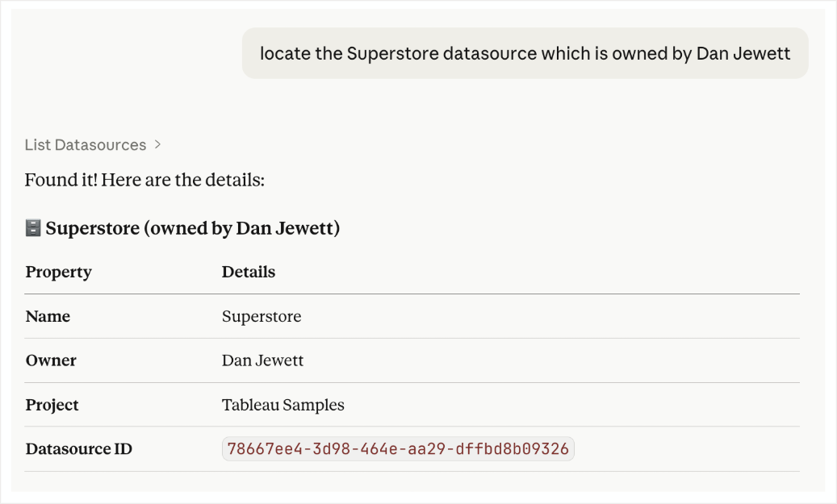Select the Owner row label
Image resolution: width=837 pixels, height=504 pixels.
(x=51, y=360)
